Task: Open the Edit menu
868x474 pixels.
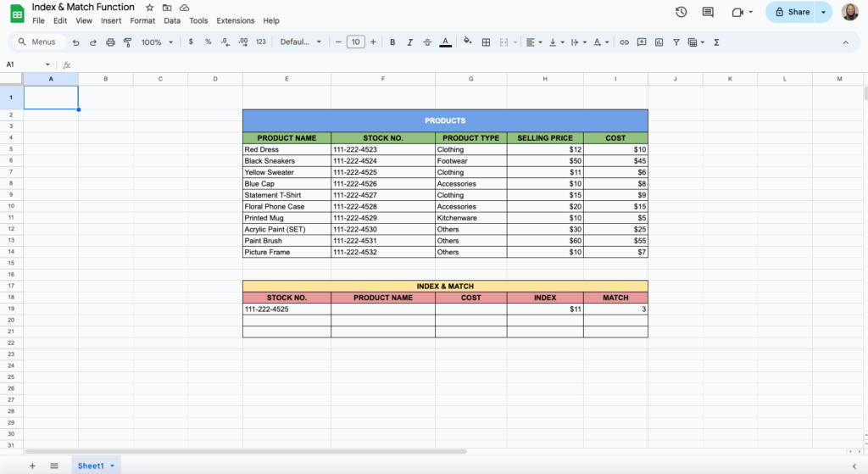Action: (60, 20)
